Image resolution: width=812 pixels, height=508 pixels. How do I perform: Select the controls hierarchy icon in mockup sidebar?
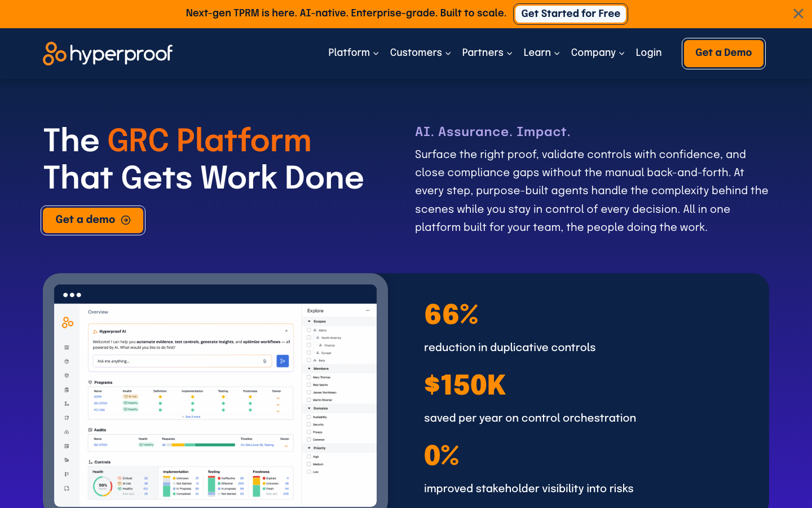point(67,404)
